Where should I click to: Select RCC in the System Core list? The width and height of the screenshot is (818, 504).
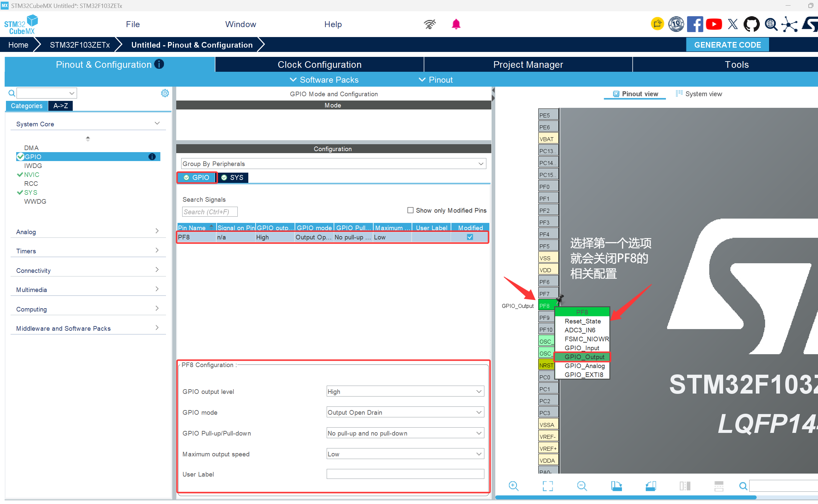[31, 184]
